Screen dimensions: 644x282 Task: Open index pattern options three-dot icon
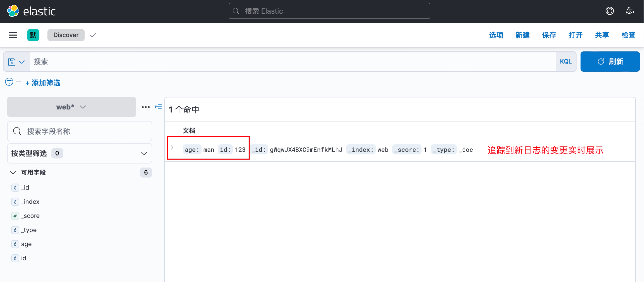(x=146, y=107)
